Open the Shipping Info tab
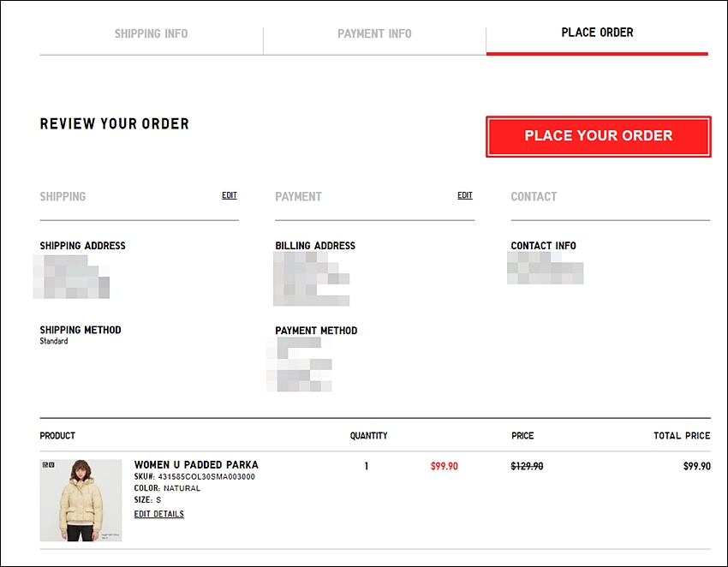Image resolution: width=728 pixels, height=567 pixels. click(151, 34)
